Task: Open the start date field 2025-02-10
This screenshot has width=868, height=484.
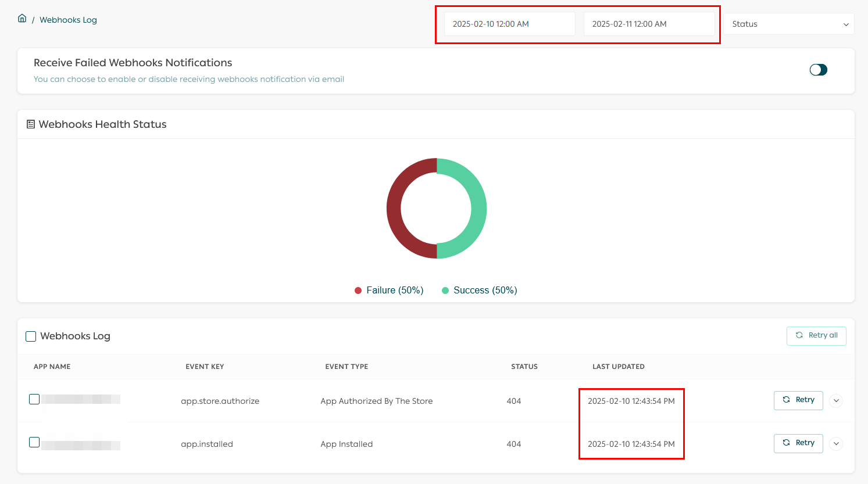Action: point(510,24)
